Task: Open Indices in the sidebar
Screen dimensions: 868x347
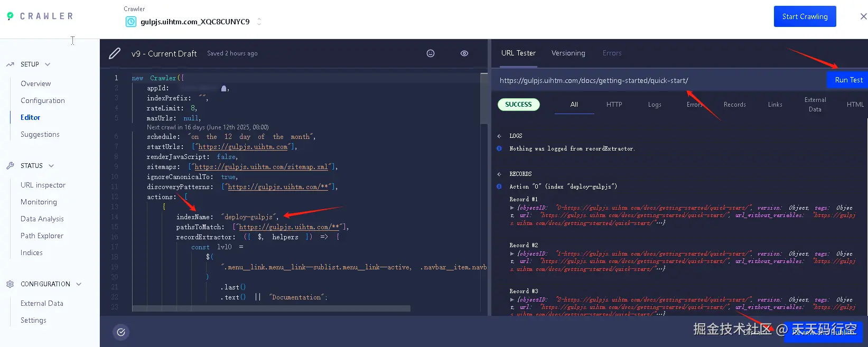Action: point(32,252)
